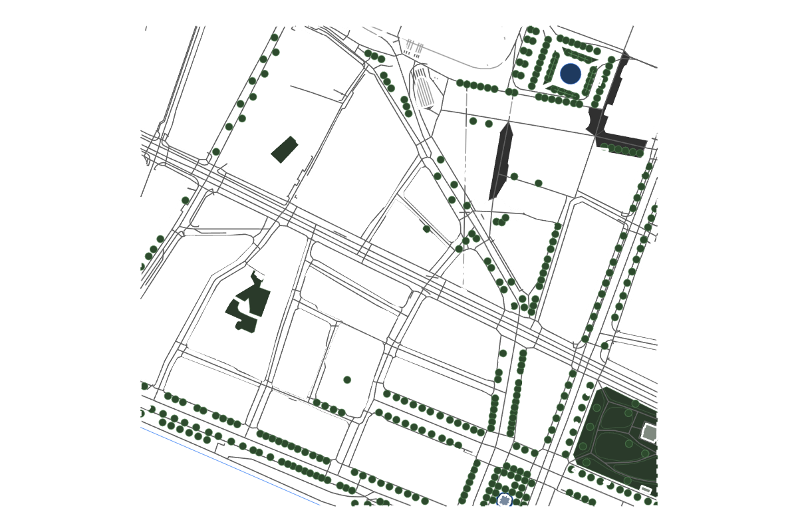Select the small blue-gray fountain at the bottom edge
The height and width of the screenshot is (532, 798).
505,500
